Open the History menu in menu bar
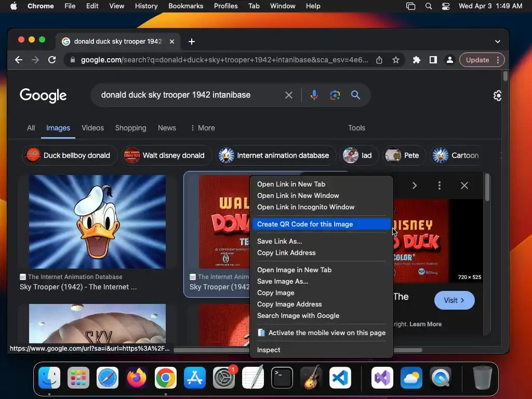532x399 pixels. [x=146, y=6]
